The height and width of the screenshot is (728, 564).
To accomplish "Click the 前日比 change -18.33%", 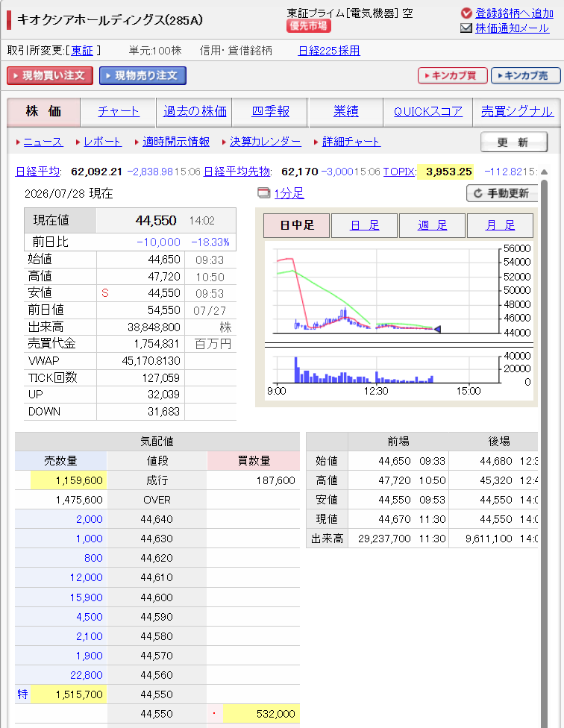I will click(210, 242).
